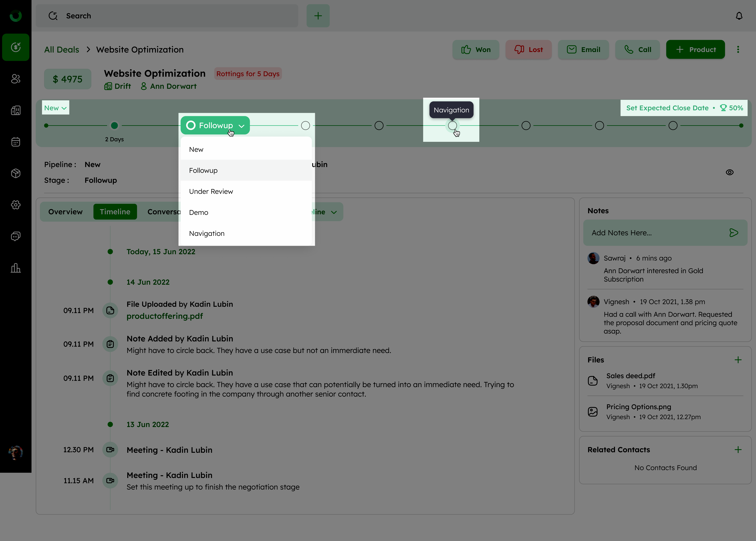Switch to the Overview tab
Image resolution: width=756 pixels, height=541 pixels.
click(65, 212)
